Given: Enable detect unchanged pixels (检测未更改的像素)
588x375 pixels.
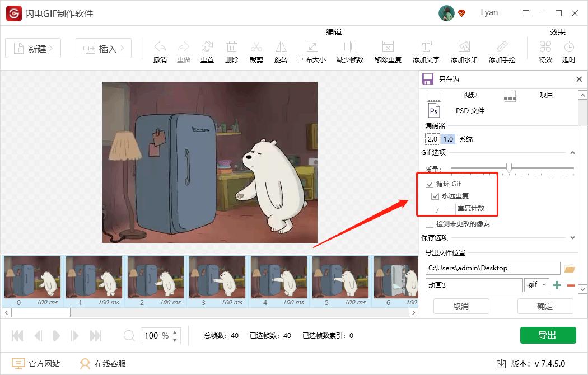Looking at the screenshot, I should (428, 223).
